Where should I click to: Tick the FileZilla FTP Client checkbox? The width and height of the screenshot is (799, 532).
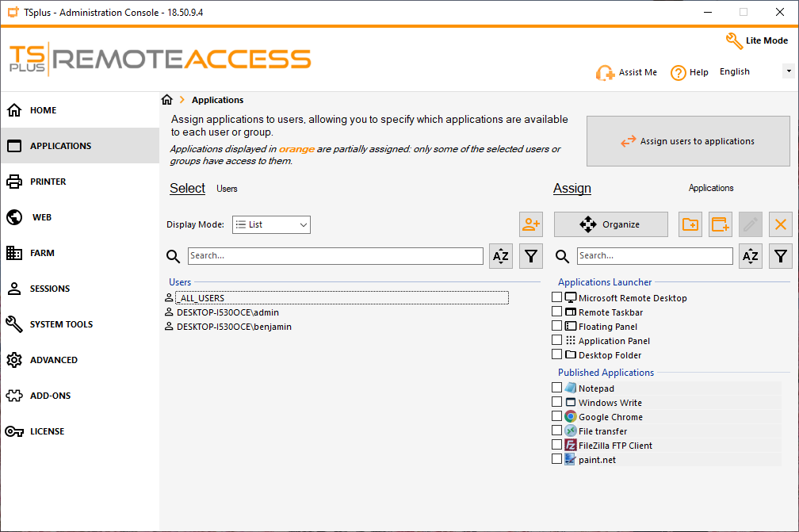pyautogui.click(x=556, y=445)
